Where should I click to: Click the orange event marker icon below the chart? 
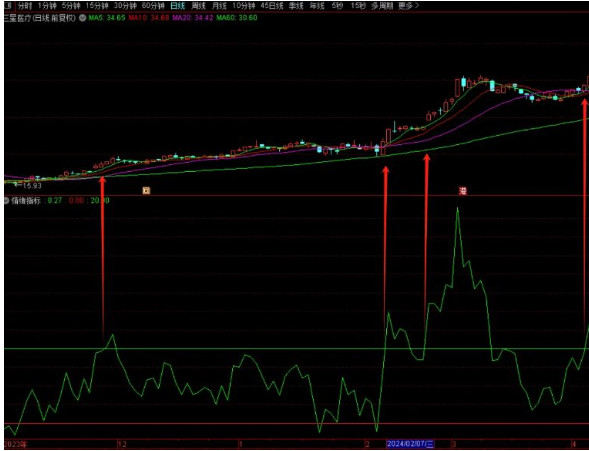tap(146, 191)
